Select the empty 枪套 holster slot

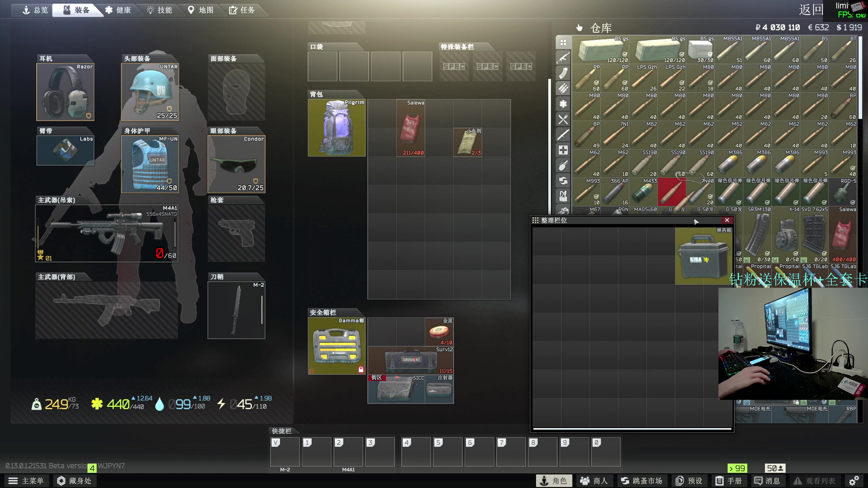coord(236,233)
